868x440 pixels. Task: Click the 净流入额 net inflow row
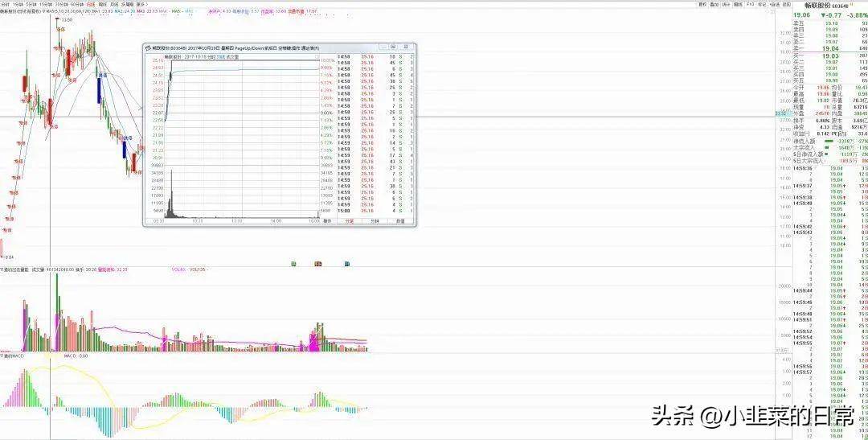click(x=829, y=142)
